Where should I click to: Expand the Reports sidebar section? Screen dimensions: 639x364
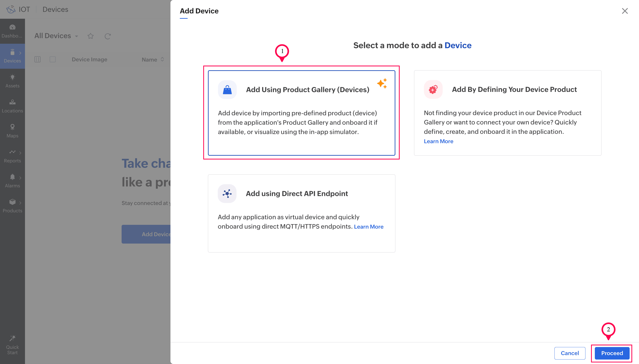tap(20, 153)
